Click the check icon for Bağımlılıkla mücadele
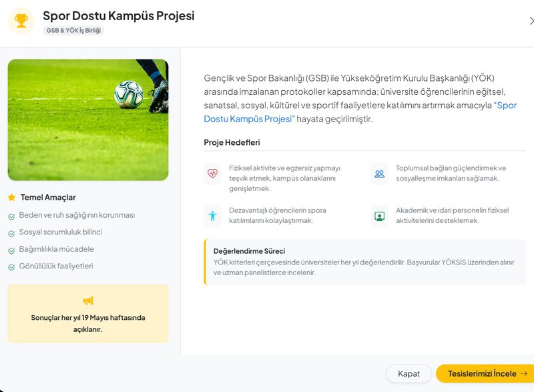The image size is (534, 392). pyautogui.click(x=12, y=250)
